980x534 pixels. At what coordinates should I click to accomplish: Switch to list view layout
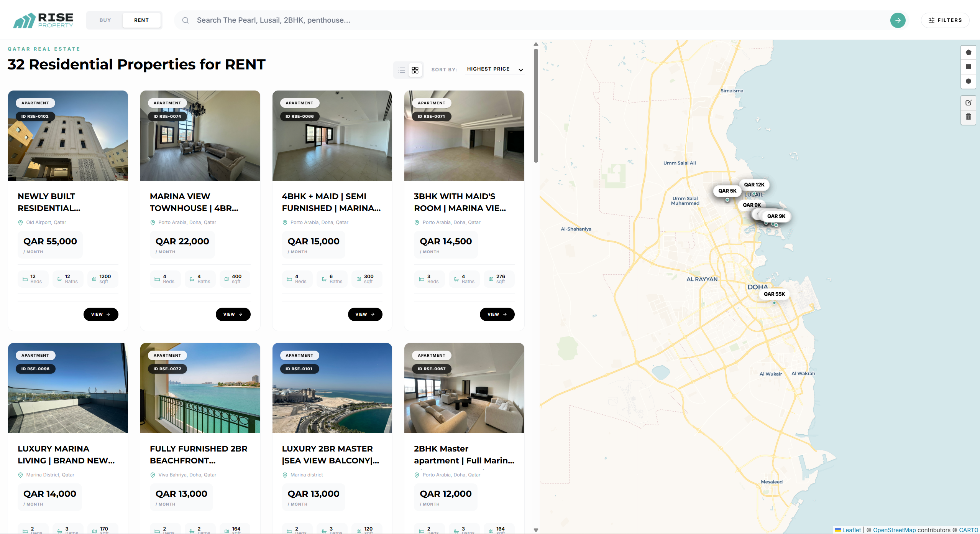tap(402, 70)
